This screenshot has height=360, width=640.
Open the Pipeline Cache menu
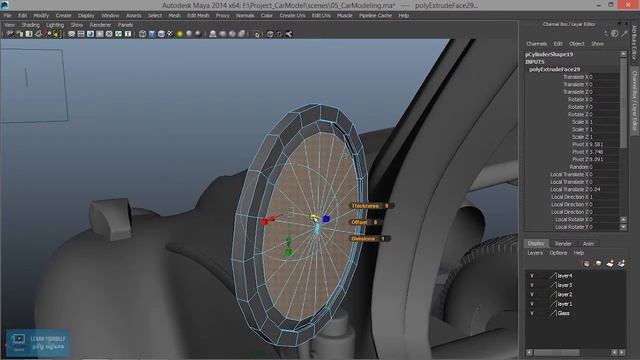coord(375,16)
